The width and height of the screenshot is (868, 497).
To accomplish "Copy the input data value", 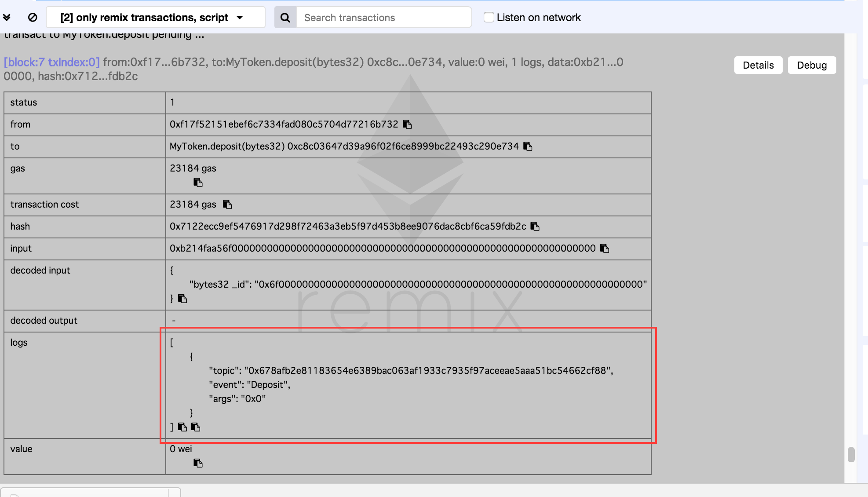I will click(x=605, y=248).
